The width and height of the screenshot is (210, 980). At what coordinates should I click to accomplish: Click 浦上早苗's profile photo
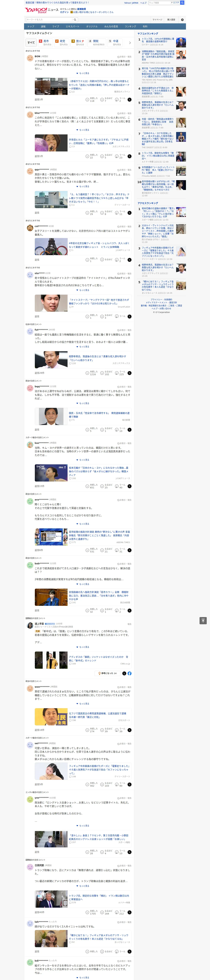point(30,625)
